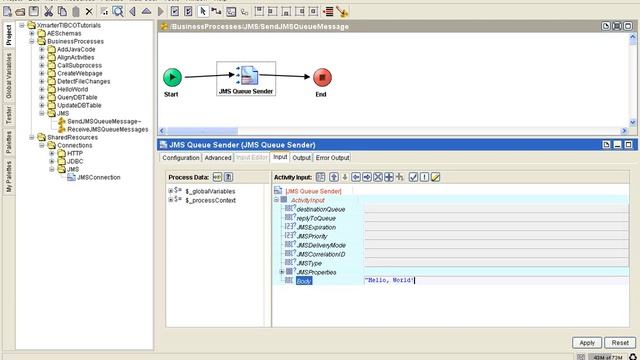
Task: Expand the HTTP connections folder
Action: [x=52, y=153]
